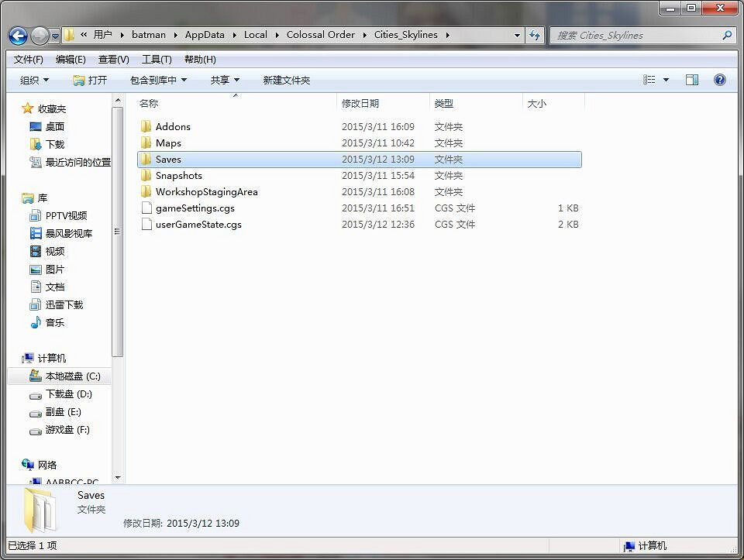744x560 pixels.
Task: Expand the 共享 dropdown menu
Action: (225, 81)
